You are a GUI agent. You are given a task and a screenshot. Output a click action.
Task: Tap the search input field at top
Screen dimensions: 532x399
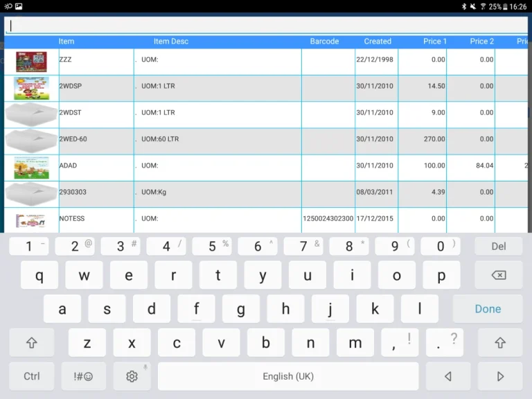266,26
